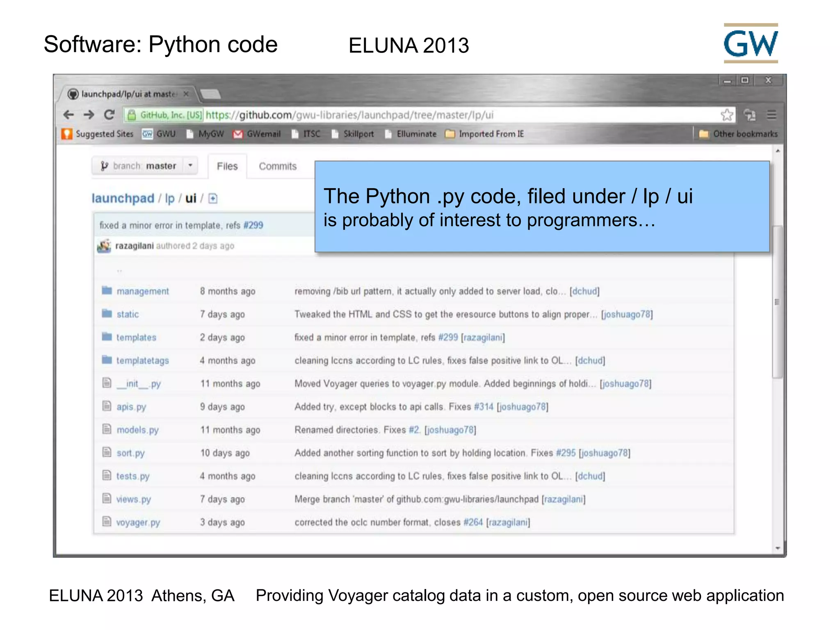Screen dimensions: 840x630
Task: Click the launchpad breadcrumb link
Action: point(123,199)
